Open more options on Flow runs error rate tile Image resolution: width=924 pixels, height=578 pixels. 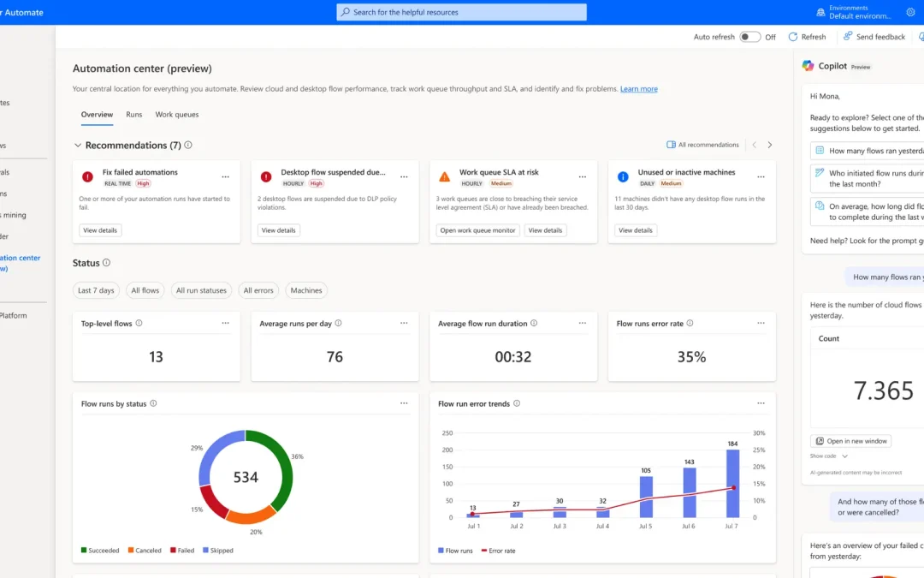pyautogui.click(x=761, y=323)
